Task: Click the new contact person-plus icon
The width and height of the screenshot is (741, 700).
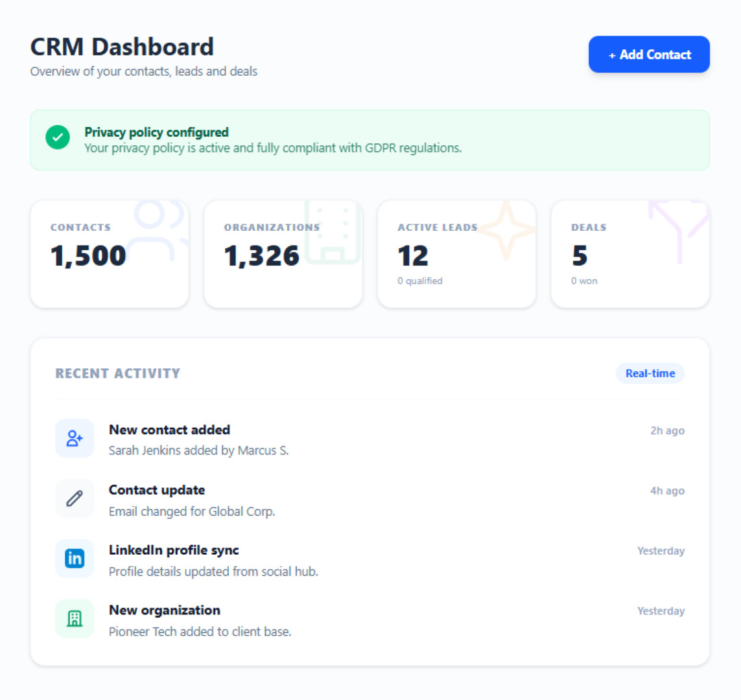Action: click(x=75, y=439)
